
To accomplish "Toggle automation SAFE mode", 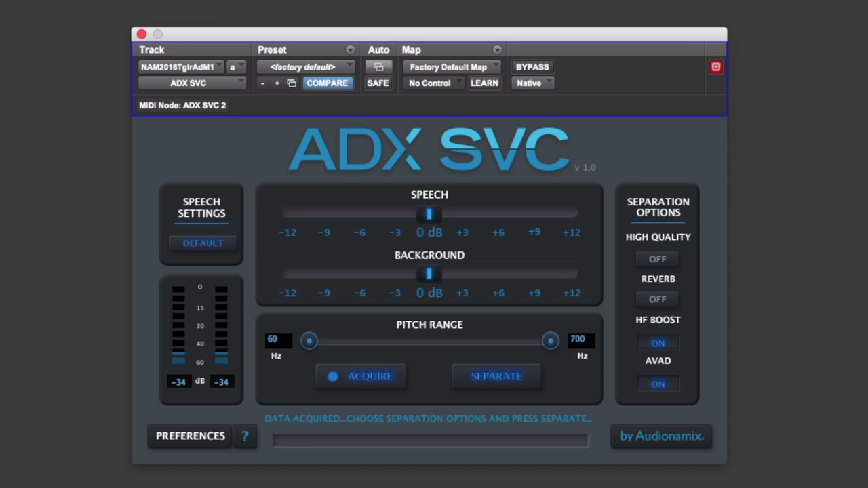I will [378, 83].
